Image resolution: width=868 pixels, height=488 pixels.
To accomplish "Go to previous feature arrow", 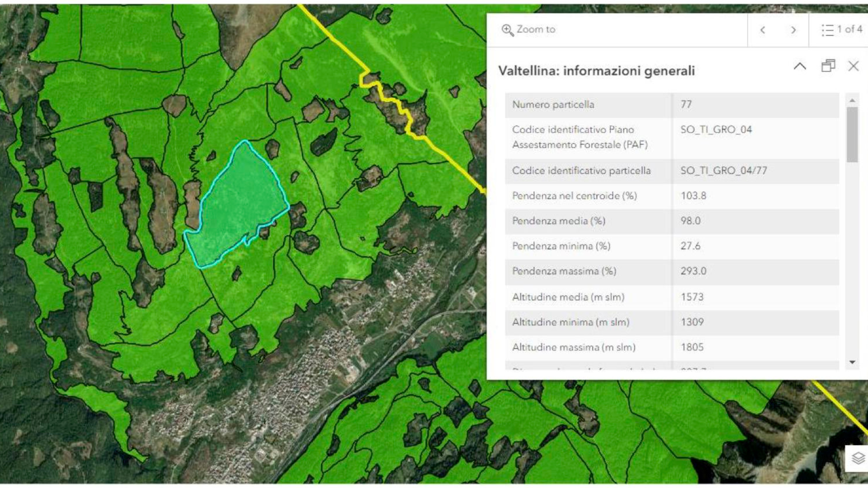I will click(763, 30).
